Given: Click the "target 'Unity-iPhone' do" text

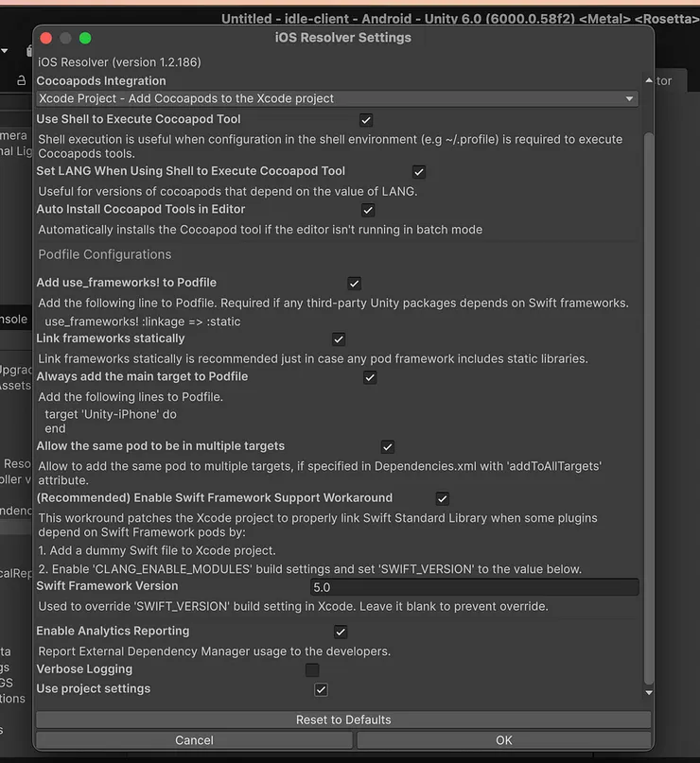Looking at the screenshot, I should (111, 414).
